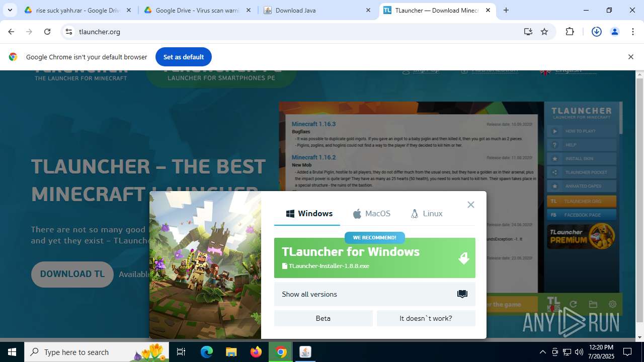The image size is (644, 362).
Task: Click Chrome icon on taskbar
Action: pyautogui.click(x=281, y=352)
